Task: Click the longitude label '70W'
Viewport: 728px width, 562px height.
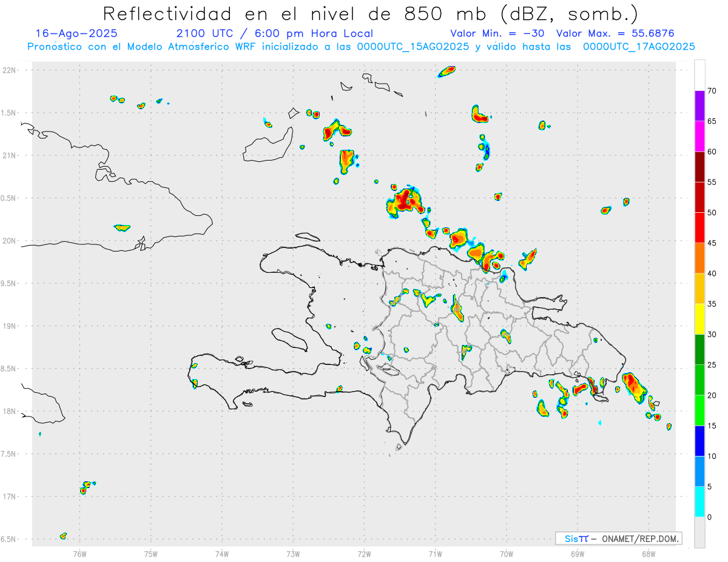Action: pos(507,554)
